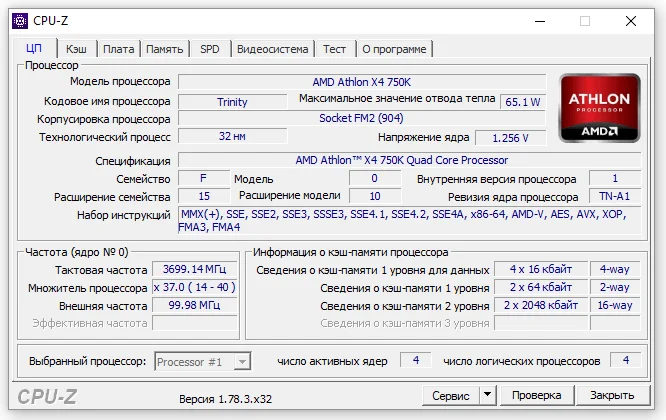Click the Trinity code name field
This screenshot has width=666, height=420.
[232, 102]
